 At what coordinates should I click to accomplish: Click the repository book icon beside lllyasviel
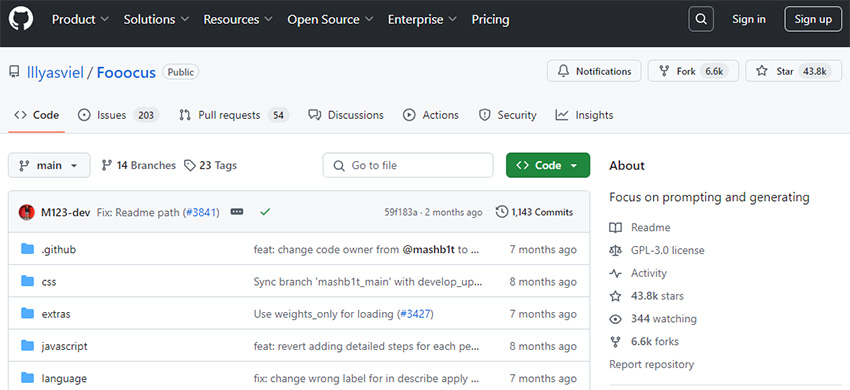[x=14, y=72]
